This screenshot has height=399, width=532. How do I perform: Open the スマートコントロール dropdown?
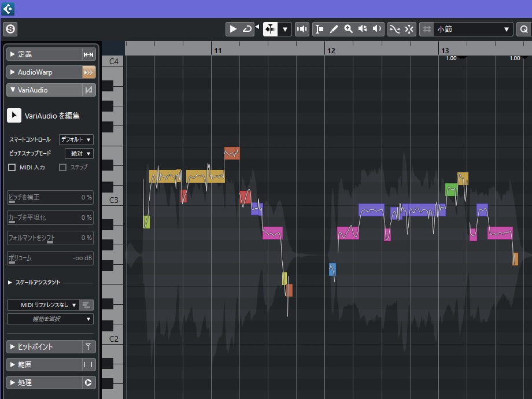(x=76, y=139)
